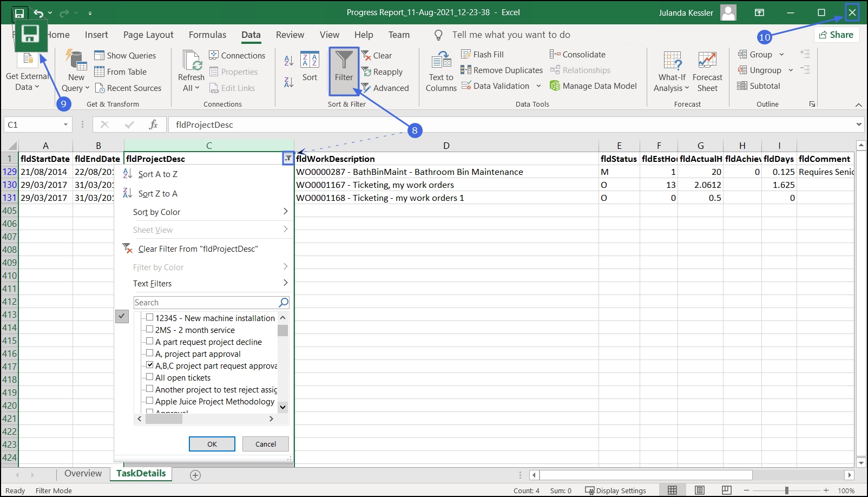Click the Reapply filter icon

[366, 71]
